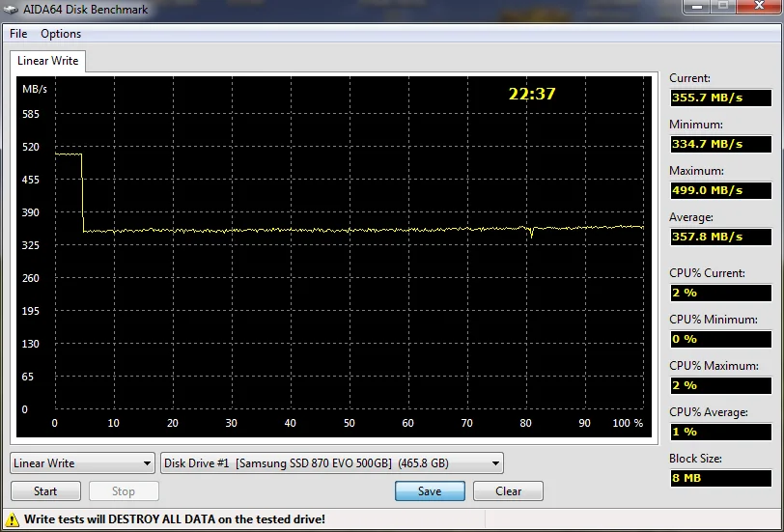Minimize the AIDA64 Disk Benchmark window

[x=696, y=7]
